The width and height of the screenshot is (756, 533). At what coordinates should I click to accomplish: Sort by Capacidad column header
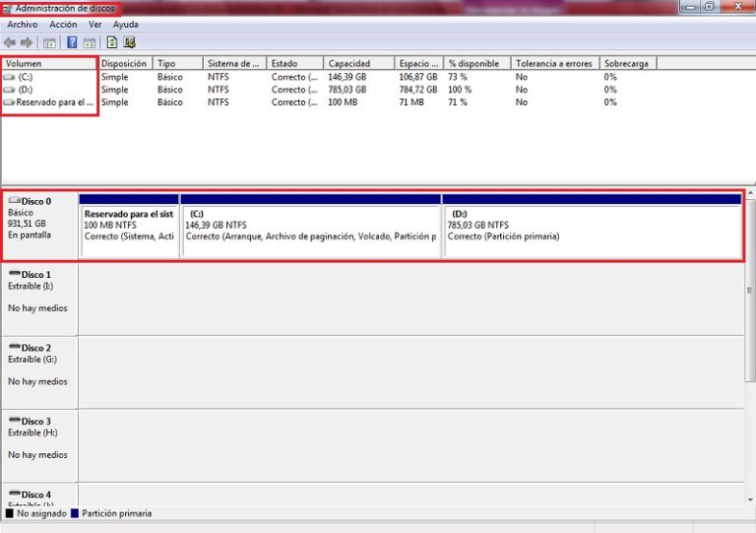(358, 63)
